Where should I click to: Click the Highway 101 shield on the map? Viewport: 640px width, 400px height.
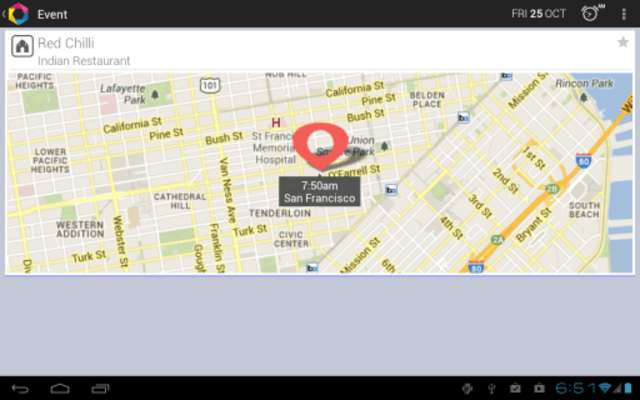point(210,85)
